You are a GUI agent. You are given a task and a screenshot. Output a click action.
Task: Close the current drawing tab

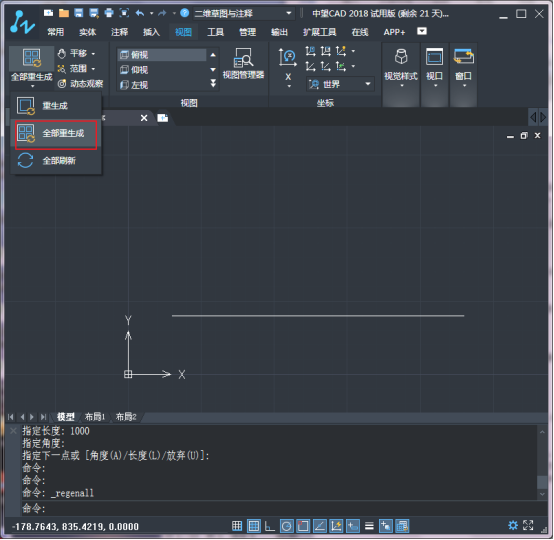(x=144, y=118)
